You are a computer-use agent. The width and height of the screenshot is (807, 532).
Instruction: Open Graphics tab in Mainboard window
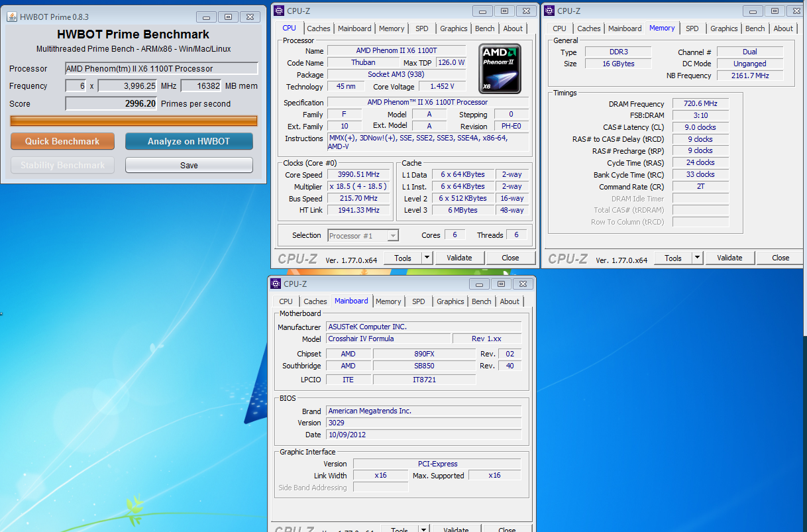coord(451,301)
